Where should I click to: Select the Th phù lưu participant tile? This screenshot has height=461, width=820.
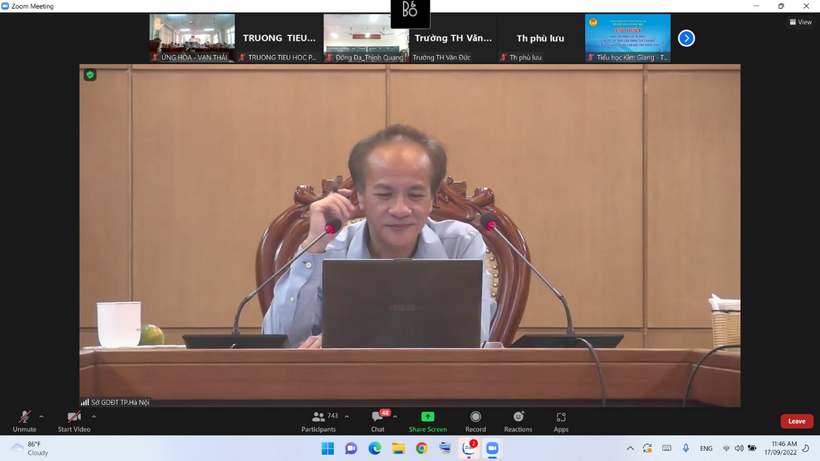[540, 38]
